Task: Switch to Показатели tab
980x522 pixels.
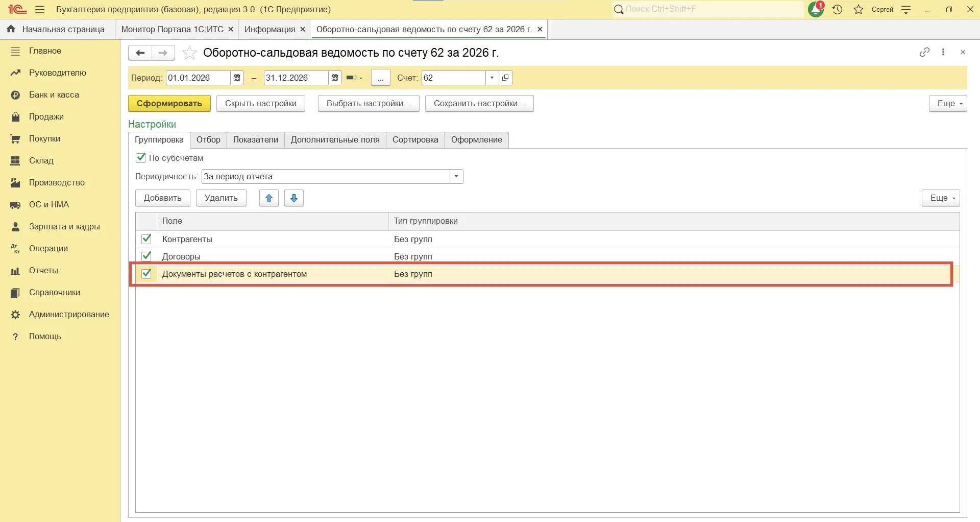Action: pyautogui.click(x=256, y=140)
